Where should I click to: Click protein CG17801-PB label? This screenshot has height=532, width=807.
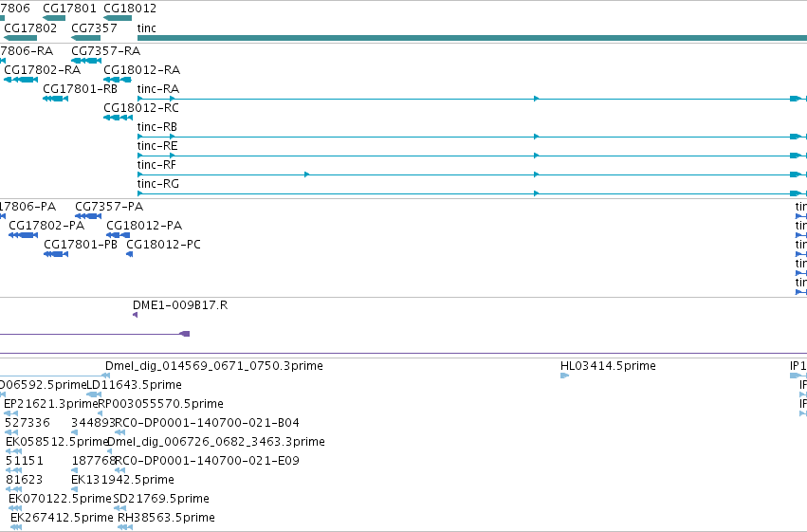pos(81,245)
